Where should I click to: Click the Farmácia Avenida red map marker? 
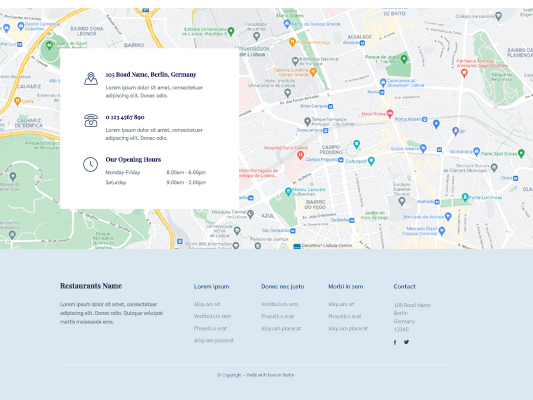coord(464,73)
